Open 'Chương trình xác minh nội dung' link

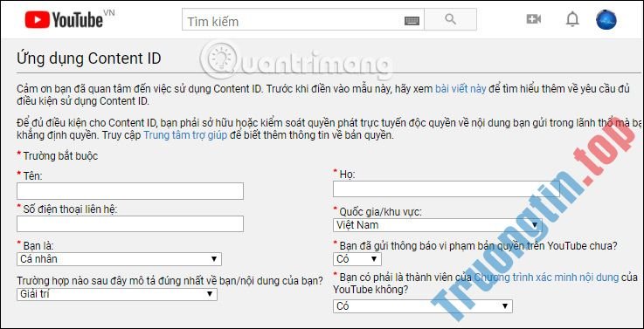pos(546,278)
